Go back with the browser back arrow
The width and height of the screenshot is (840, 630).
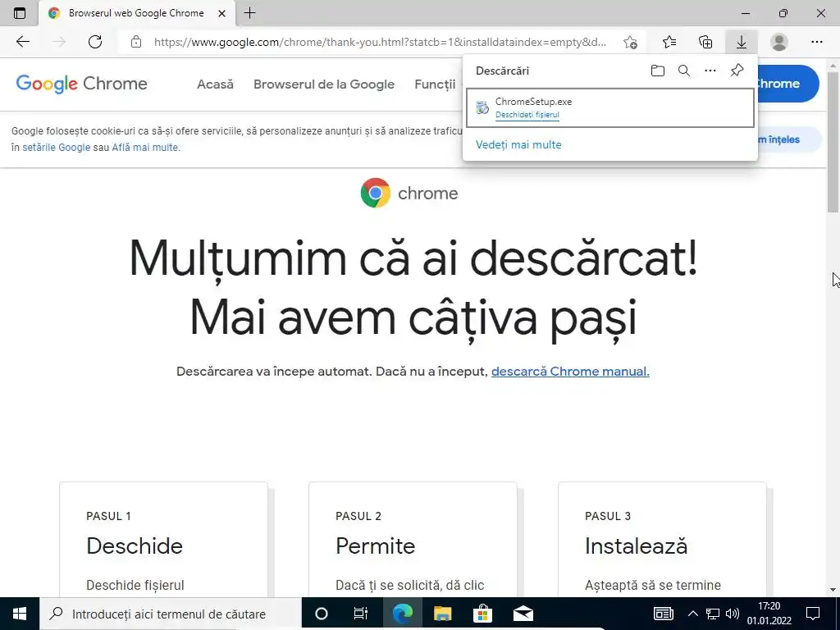[22, 42]
